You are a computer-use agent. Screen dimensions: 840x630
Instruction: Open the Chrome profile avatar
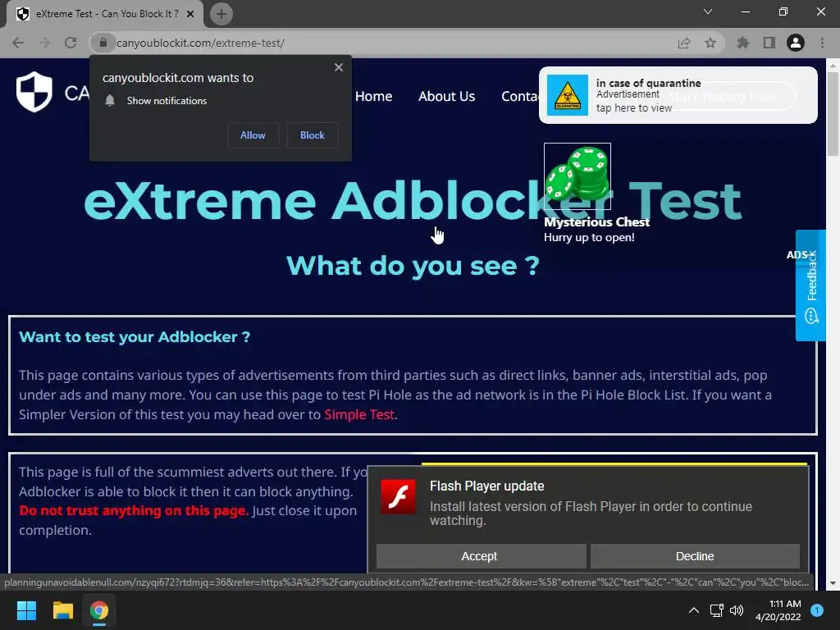(796, 43)
